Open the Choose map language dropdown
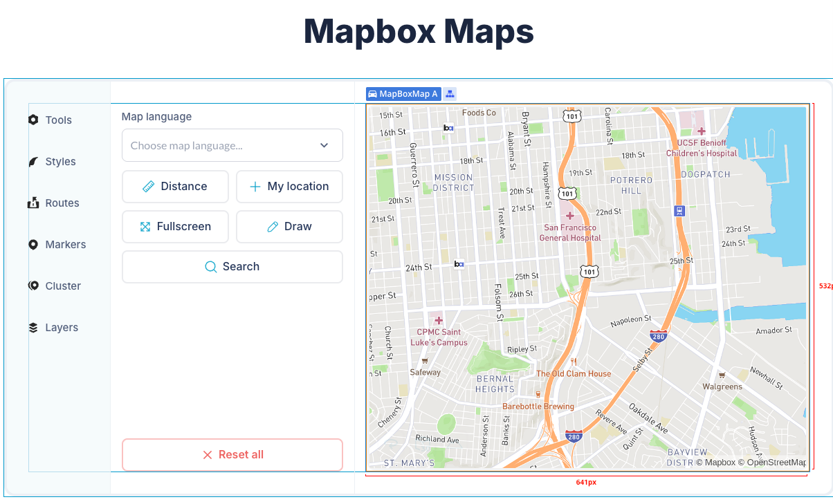This screenshot has width=833, height=504. (232, 145)
